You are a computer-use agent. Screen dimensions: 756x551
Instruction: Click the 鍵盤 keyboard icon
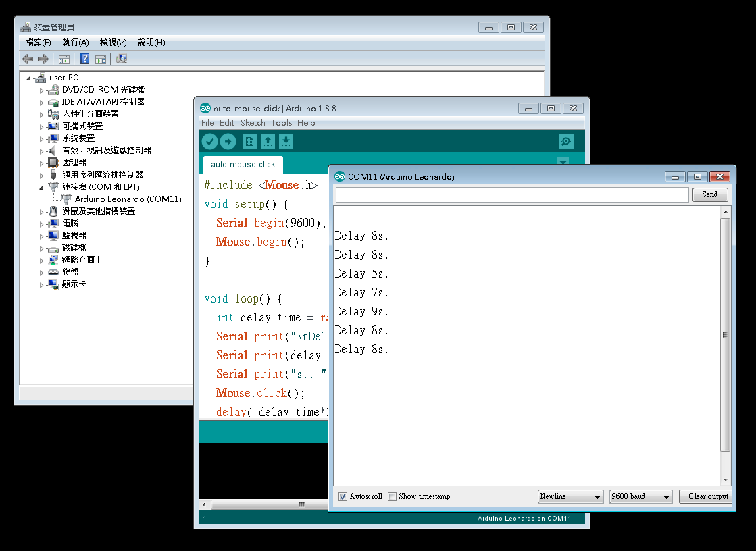click(x=53, y=272)
